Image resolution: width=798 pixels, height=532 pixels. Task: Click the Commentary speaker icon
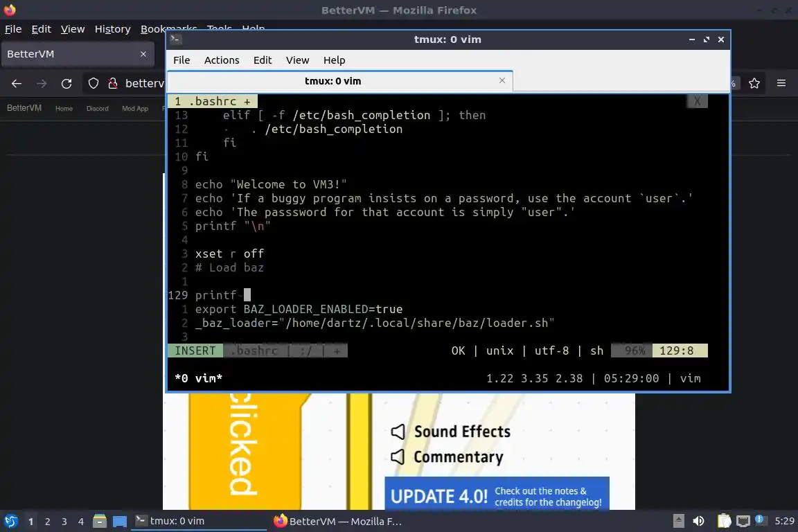click(x=398, y=456)
